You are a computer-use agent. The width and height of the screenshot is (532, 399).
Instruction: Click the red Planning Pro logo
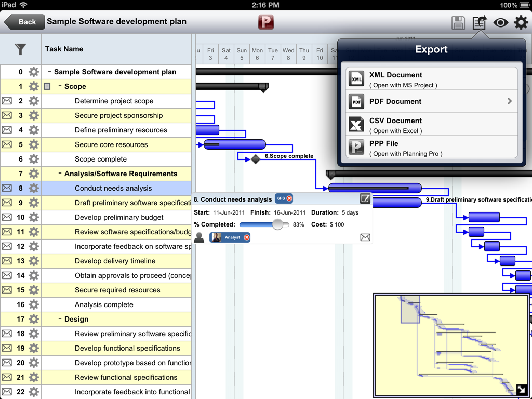click(x=265, y=22)
